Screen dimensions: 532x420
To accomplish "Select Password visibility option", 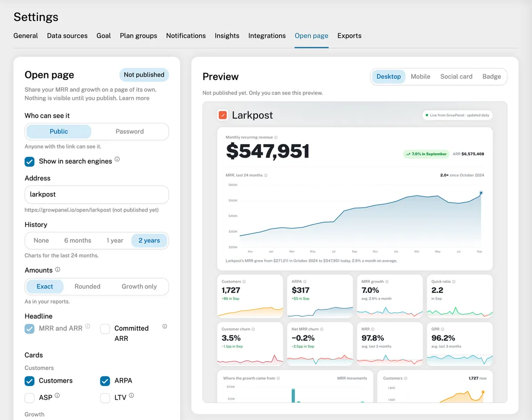I will coord(130,131).
